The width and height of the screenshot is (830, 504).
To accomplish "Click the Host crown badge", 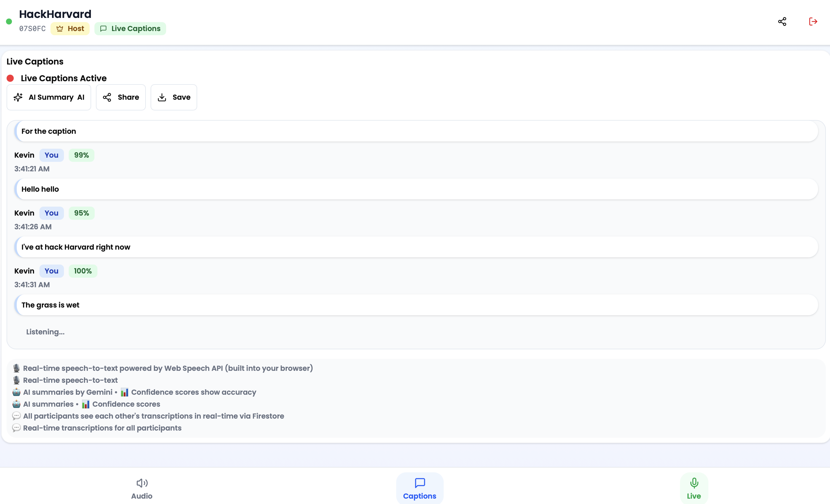I will [70, 29].
